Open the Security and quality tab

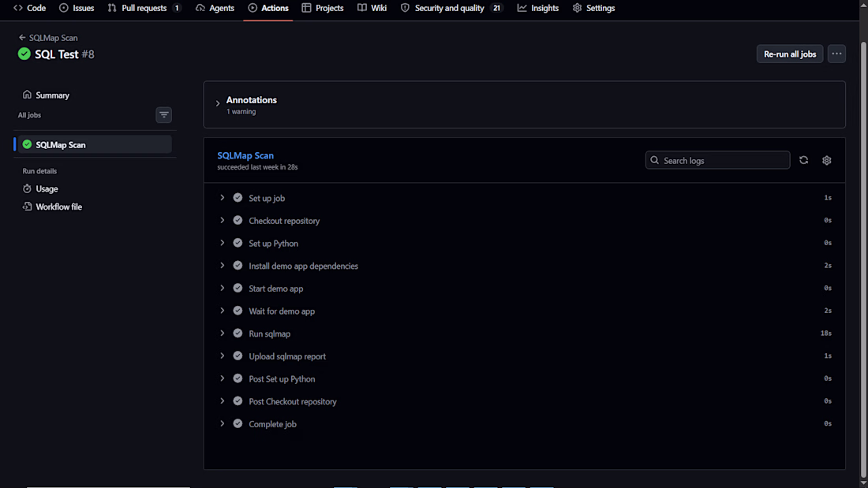[x=451, y=8]
